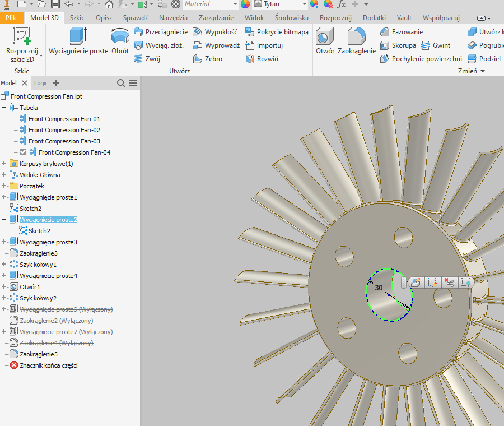Select Szyk kołowy1 in browser tree
This screenshot has height=426, width=504.
tap(38, 265)
